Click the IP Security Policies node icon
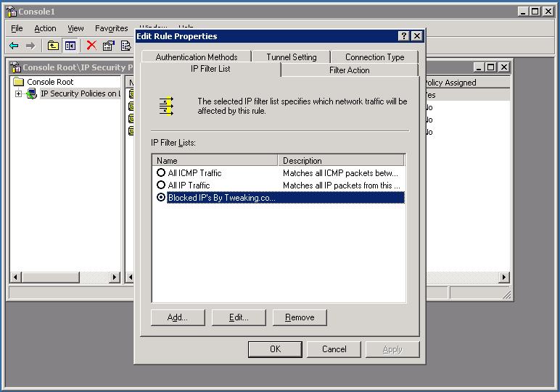This screenshot has height=392, width=560. 32,94
